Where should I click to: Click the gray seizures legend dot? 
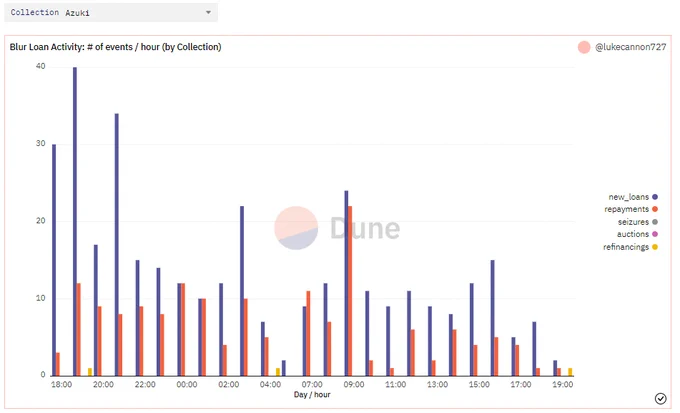(655, 222)
